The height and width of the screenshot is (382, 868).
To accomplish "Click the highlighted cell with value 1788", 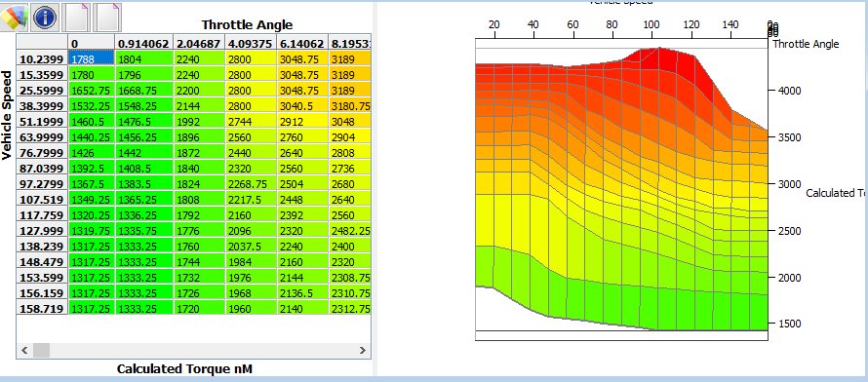I will (92, 59).
